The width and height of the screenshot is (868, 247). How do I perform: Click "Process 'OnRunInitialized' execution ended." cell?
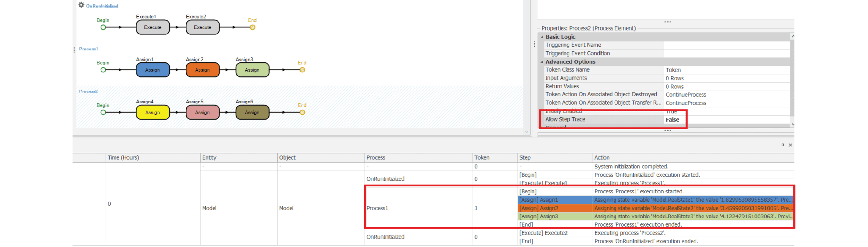tap(693, 241)
